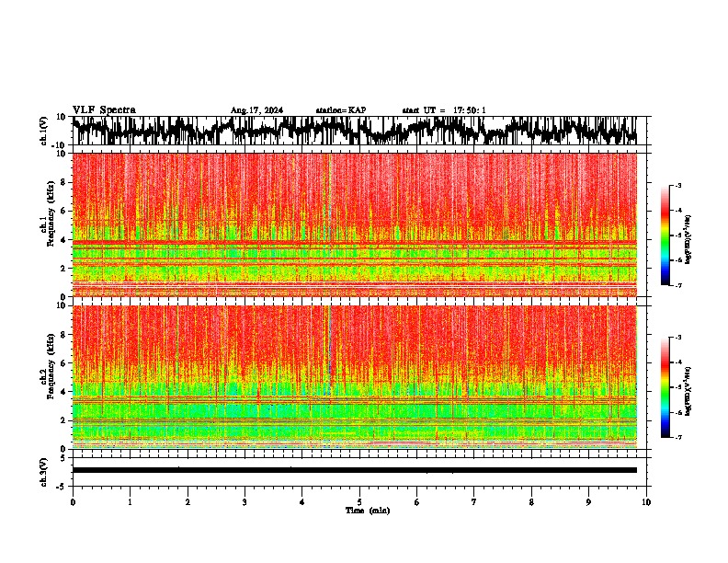Click the ch.1 spectrogram color scale bar

(665, 236)
